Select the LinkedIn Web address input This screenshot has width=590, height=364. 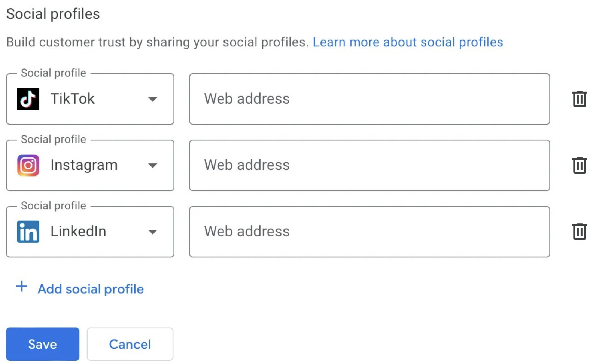pyautogui.click(x=369, y=231)
